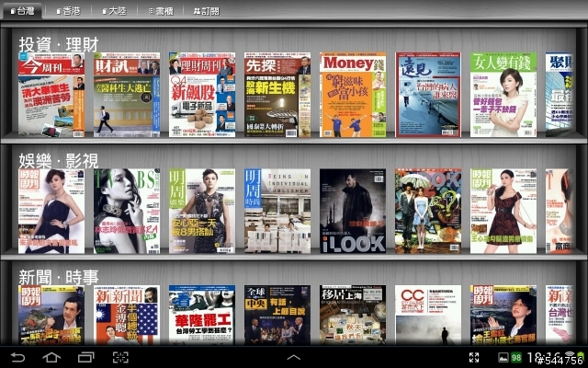Tap the green 98 battery indicator
Image resolution: width=588 pixels, height=368 pixels.
coord(516,357)
